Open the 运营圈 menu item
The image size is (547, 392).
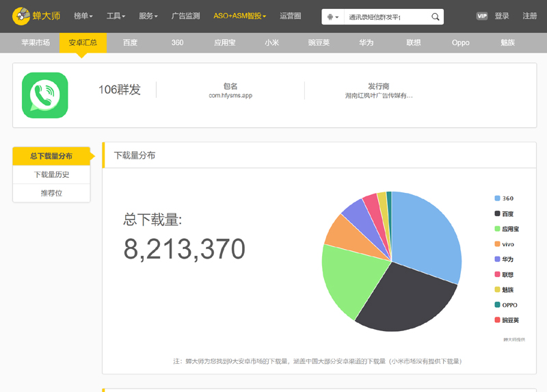pyautogui.click(x=291, y=16)
